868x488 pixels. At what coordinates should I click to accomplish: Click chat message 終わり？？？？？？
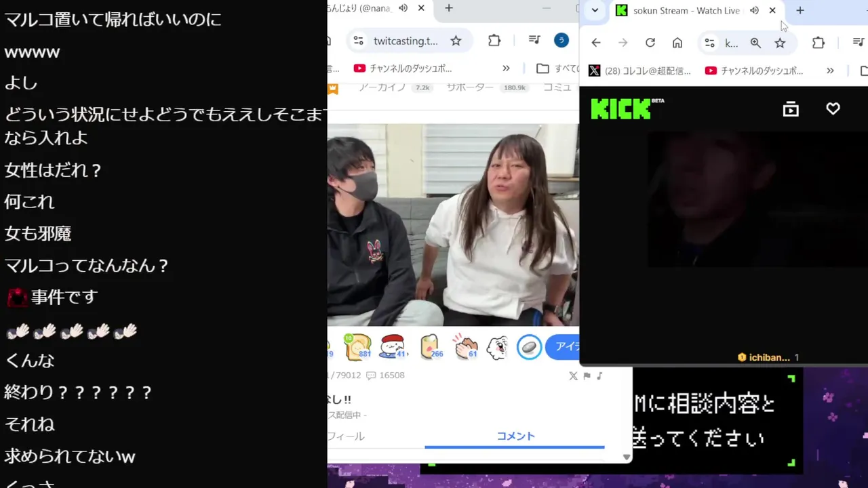pyautogui.click(x=78, y=392)
